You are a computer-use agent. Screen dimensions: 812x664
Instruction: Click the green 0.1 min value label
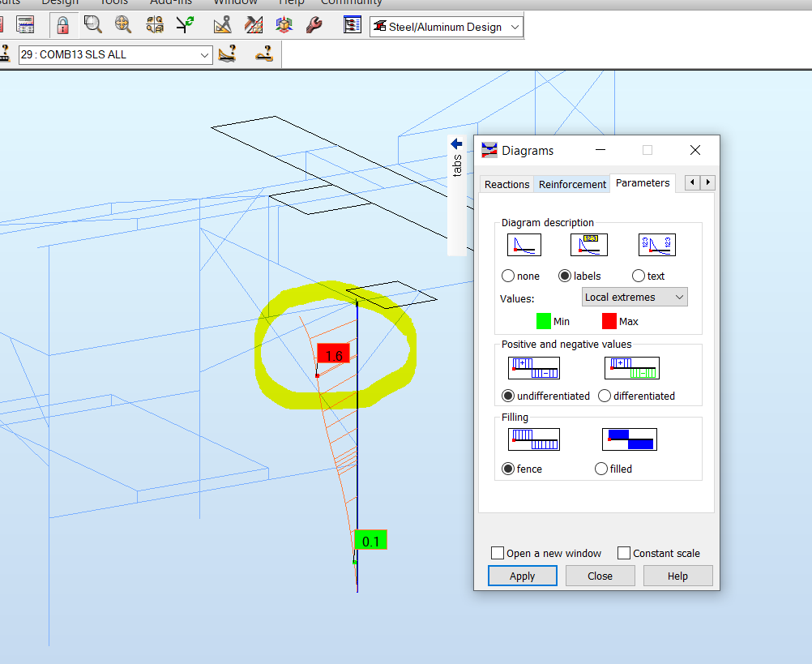371,542
